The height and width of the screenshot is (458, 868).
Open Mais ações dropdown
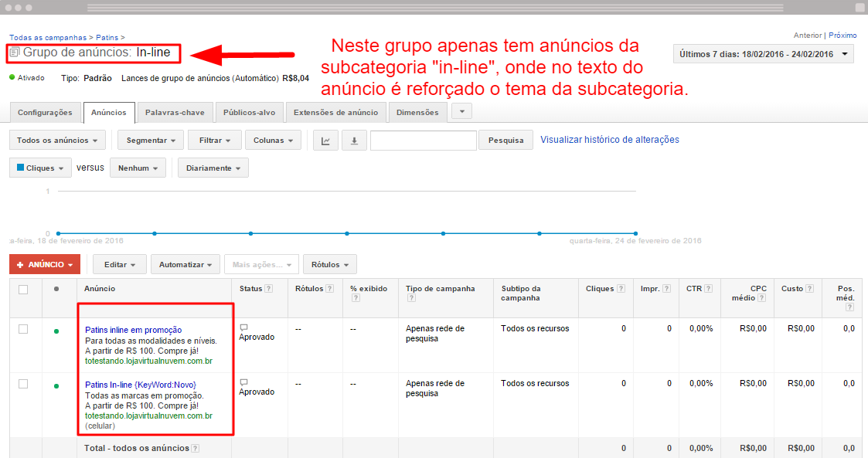pos(262,264)
